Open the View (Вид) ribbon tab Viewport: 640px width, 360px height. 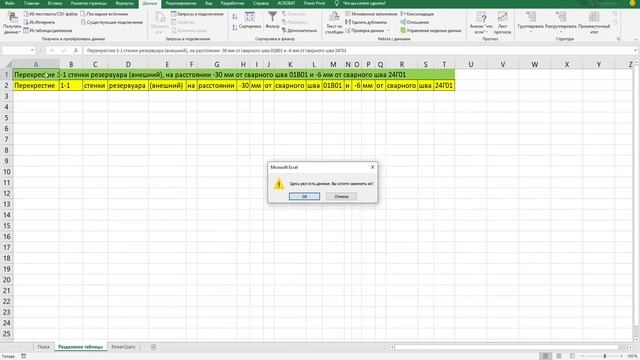click(209, 3)
